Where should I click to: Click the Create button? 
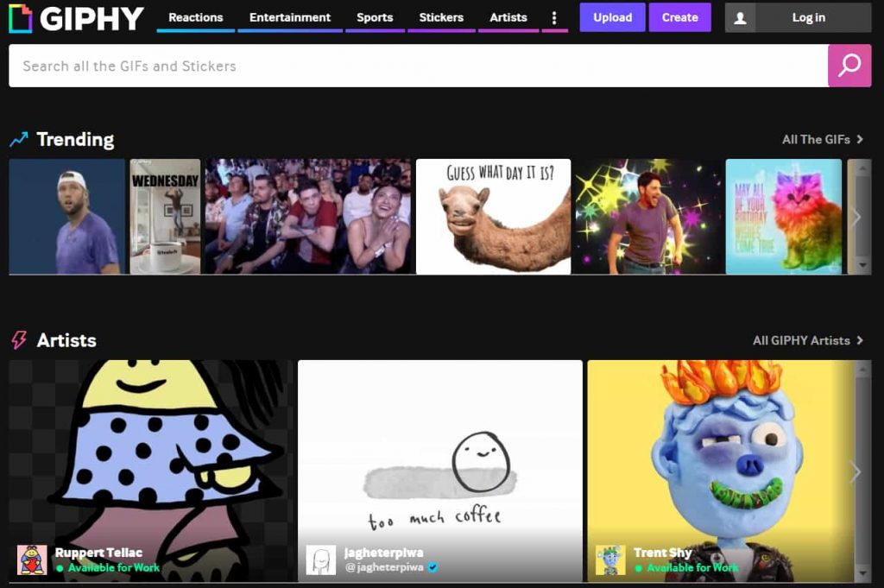click(x=680, y=17)
